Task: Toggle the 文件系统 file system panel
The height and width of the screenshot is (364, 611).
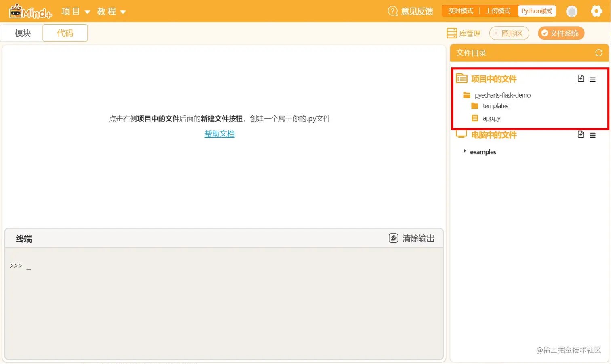Action: tap(561, 33)
